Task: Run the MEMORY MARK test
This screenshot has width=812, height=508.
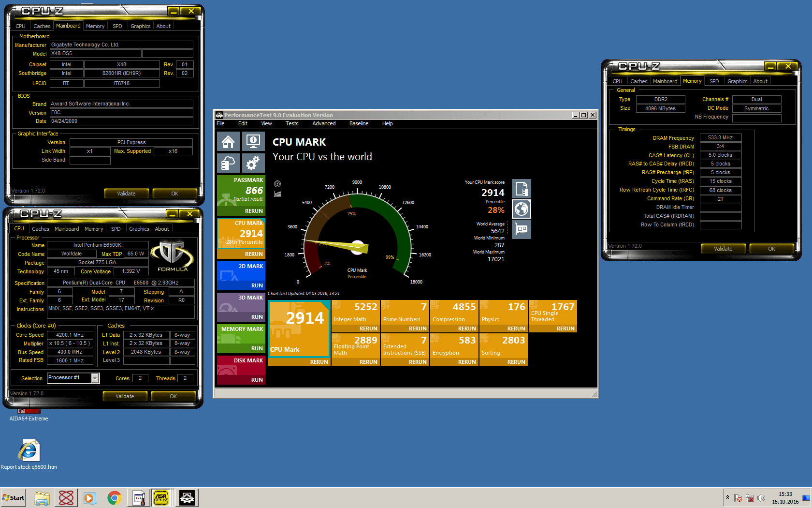Action: coord(257,348)
